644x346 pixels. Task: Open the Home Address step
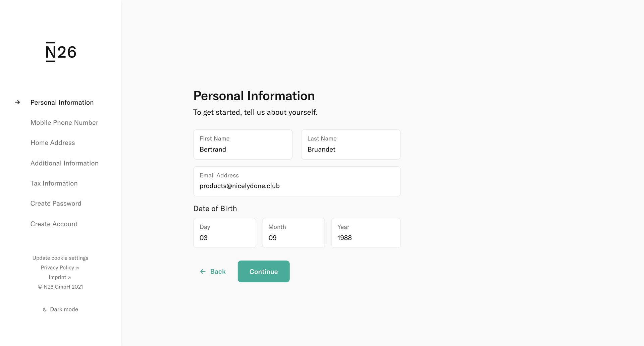(x=53, y=142)
